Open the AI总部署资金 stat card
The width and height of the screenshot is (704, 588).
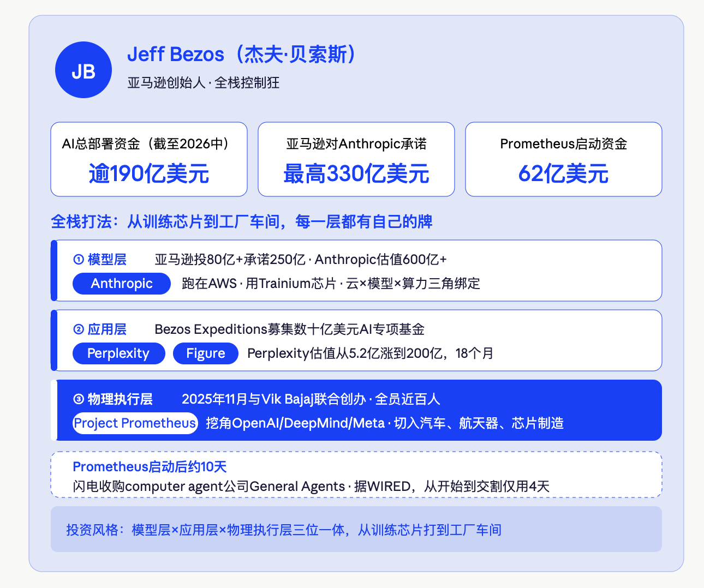149,159
